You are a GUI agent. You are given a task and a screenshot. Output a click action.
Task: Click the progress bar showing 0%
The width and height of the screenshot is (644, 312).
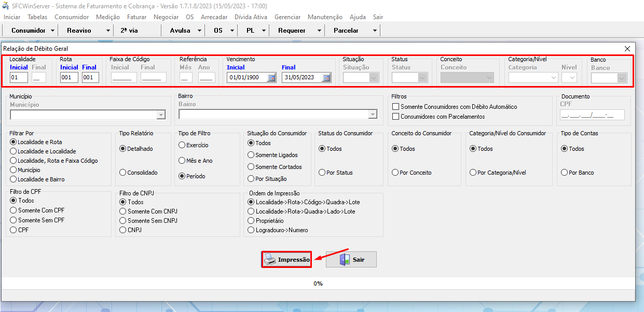point(318,283)
